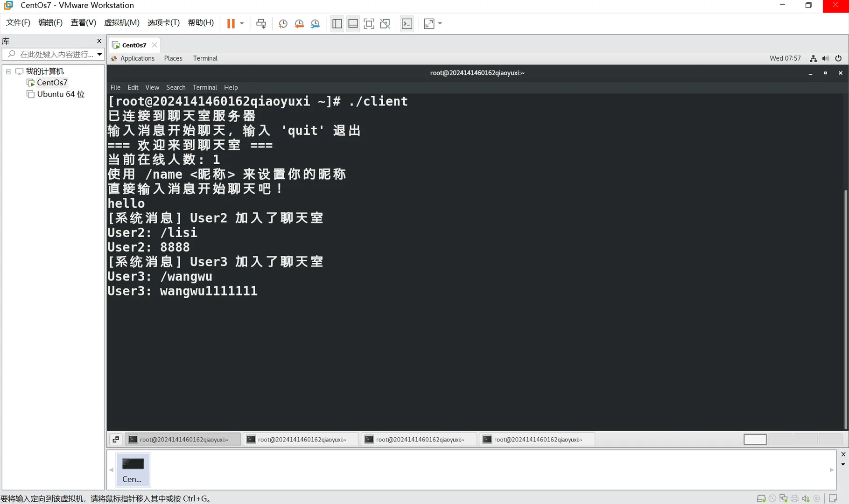This screenshot has height=504, width=849.
Task: Minimize the terminal window
Action: coord(810,73)
